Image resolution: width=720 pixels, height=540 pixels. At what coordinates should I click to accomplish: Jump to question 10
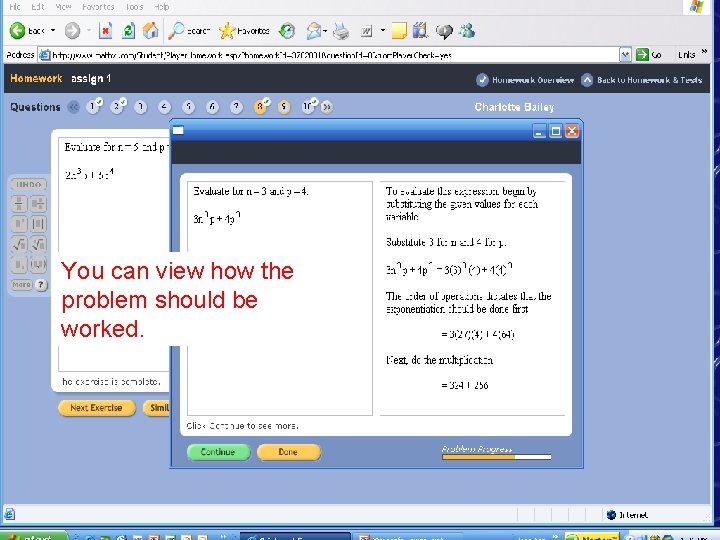pyautogui.click(x=308, y=107)
